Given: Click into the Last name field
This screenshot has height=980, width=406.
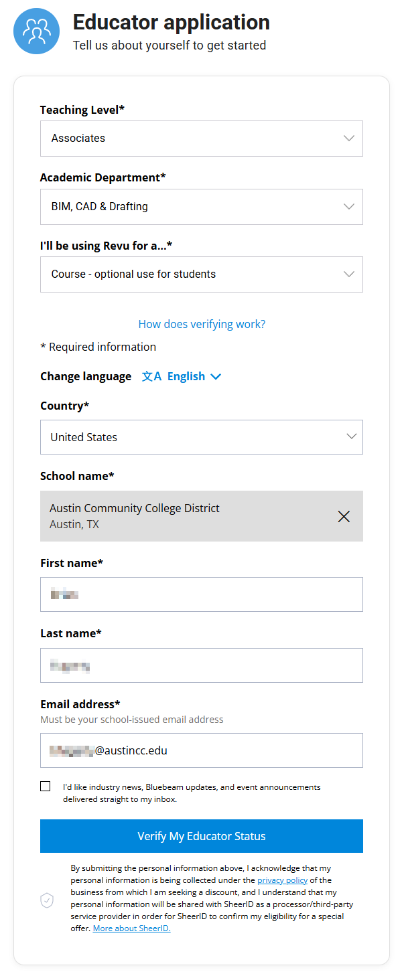Looking at the screenshot, I should (201, 665).
